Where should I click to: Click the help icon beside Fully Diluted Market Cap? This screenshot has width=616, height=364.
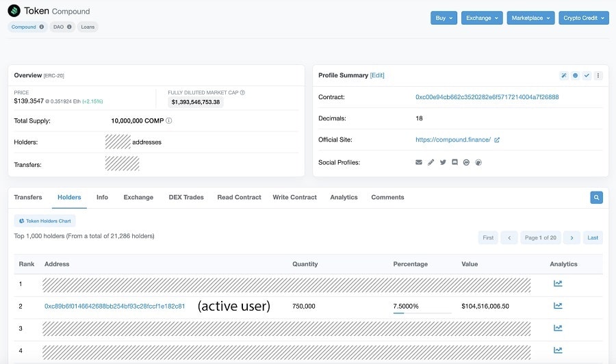[x=242, y=92]
